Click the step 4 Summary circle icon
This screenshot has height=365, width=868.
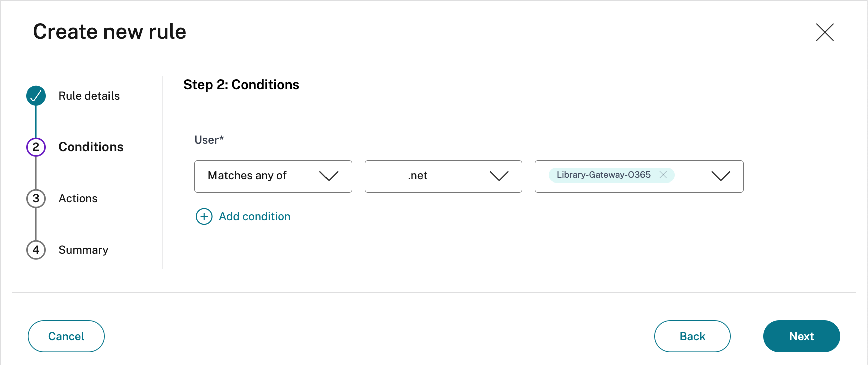(36, 250)
